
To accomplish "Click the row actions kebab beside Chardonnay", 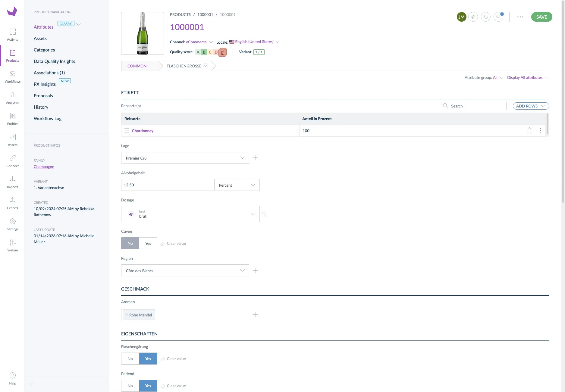I will (540, 131).
